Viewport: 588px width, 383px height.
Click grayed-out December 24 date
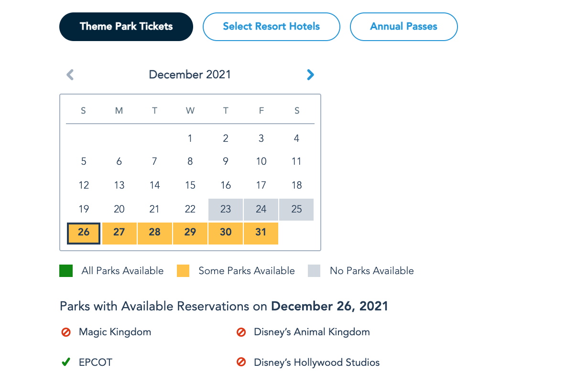pos(261,209)
